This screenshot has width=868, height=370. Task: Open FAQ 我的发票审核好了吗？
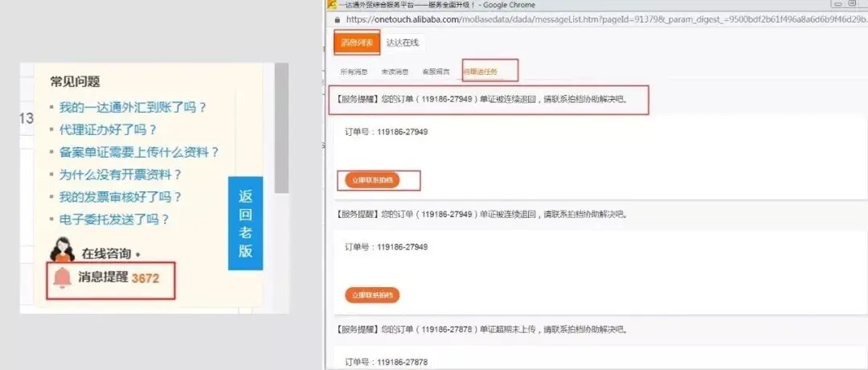tap(121, 197)
